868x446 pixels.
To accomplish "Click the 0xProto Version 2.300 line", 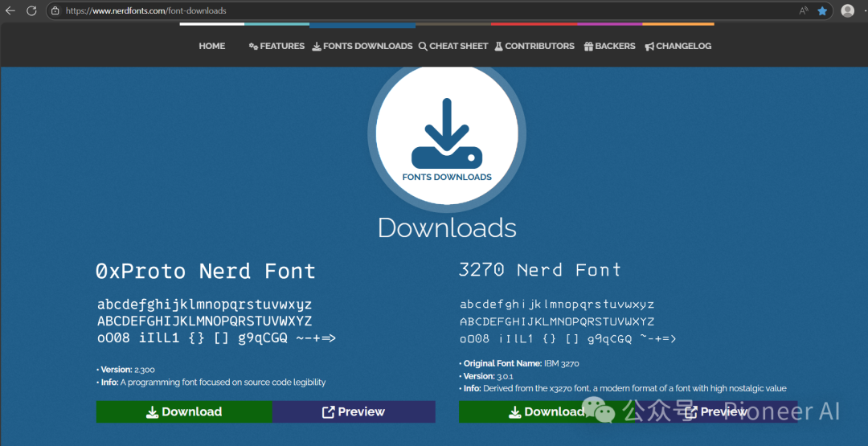I will [x=125, y=370].
